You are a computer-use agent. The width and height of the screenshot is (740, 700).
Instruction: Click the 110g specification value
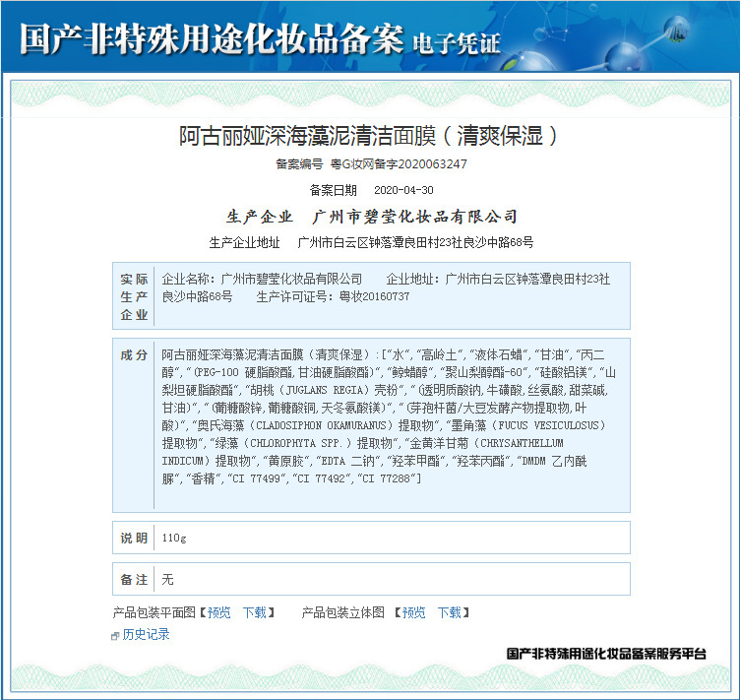pyautogui.click(x=174, y=539)
